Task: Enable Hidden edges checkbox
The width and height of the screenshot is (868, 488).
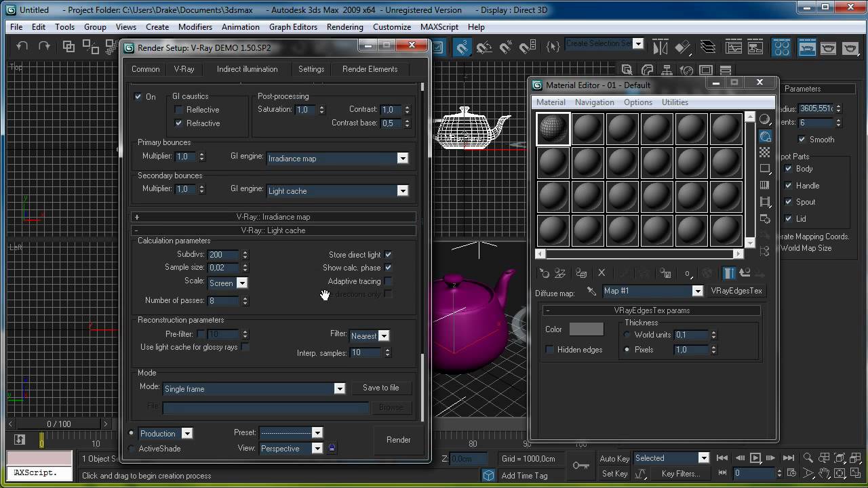Action: 550,350
